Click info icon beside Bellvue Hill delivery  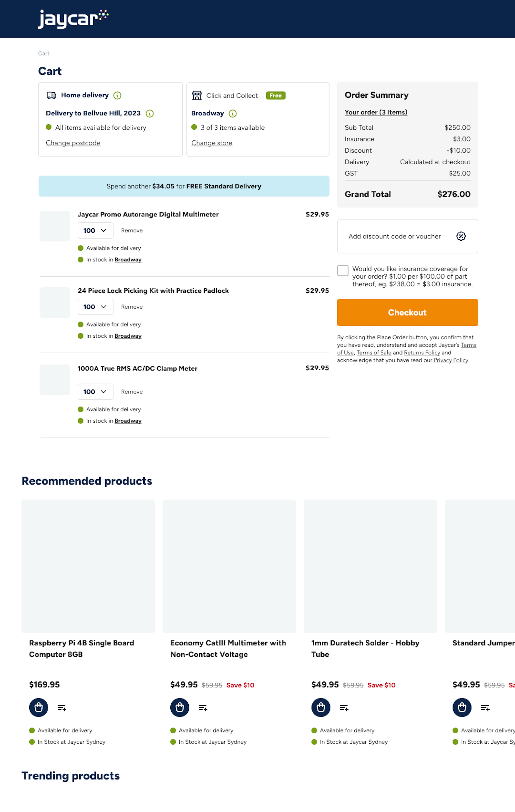tap(150, 114)
